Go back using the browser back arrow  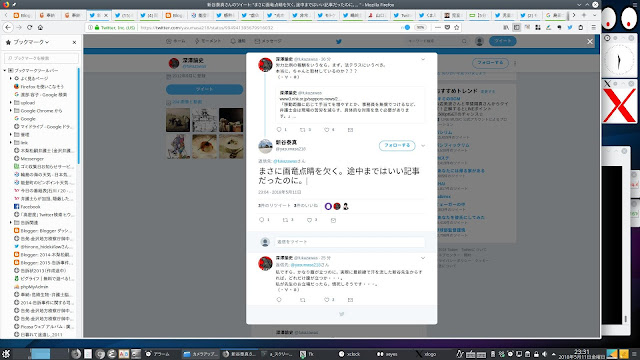[8, 27]
